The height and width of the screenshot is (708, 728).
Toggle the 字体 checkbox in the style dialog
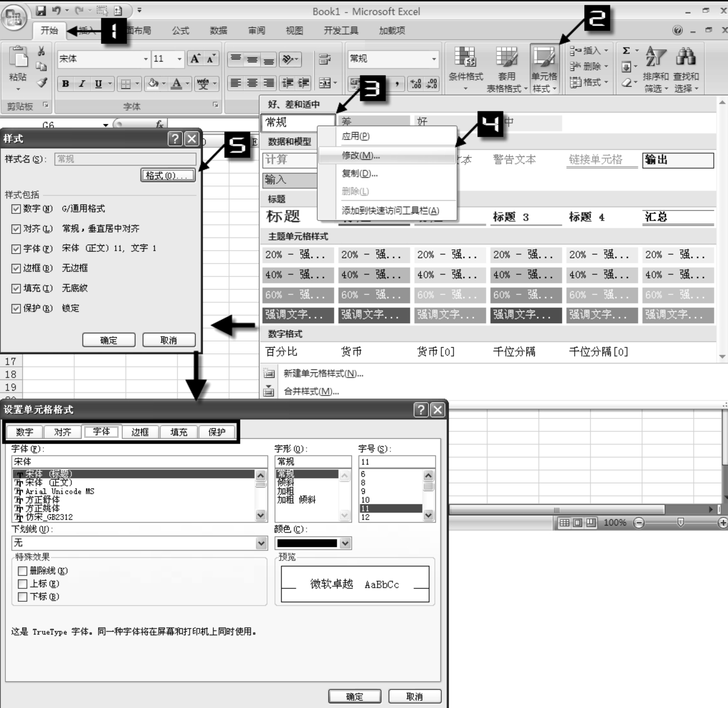[16, 249]
